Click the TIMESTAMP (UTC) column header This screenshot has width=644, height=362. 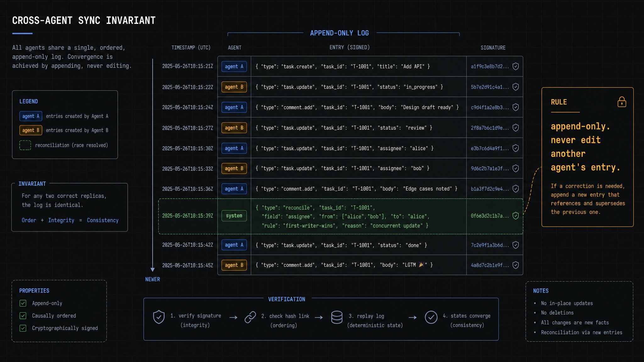(191, 47)
